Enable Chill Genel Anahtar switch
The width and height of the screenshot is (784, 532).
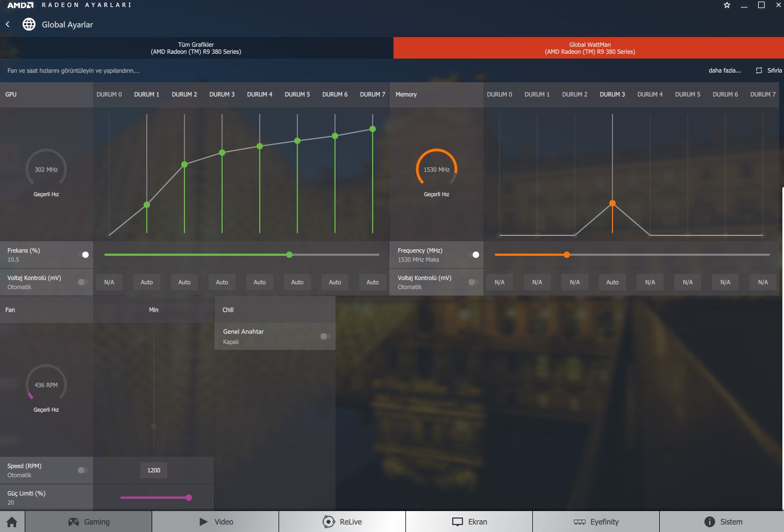point(325,336)
